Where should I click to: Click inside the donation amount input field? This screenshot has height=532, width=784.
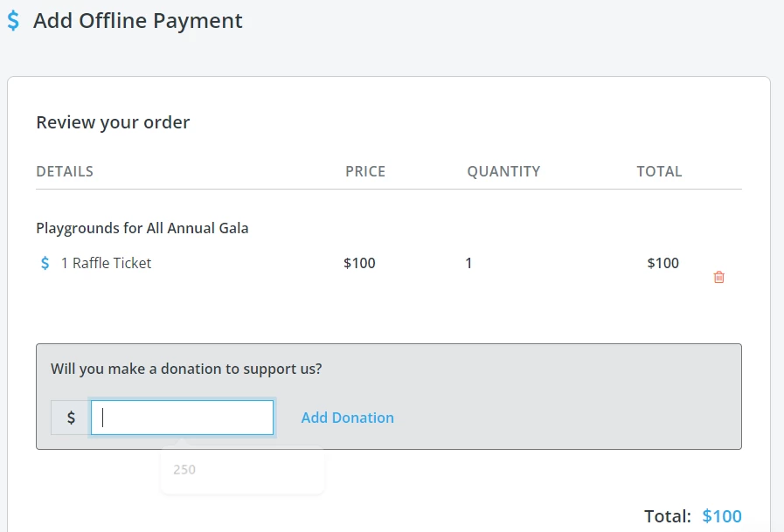coord(181,417)
